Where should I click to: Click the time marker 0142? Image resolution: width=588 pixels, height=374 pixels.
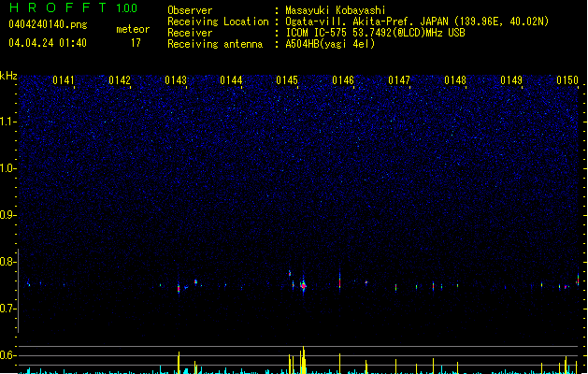120,80
